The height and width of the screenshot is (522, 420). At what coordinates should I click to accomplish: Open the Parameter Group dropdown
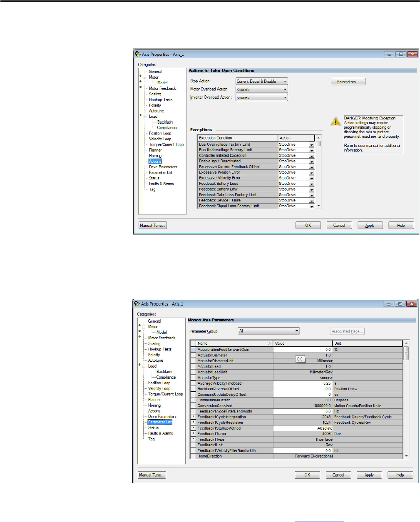[296, 331]
